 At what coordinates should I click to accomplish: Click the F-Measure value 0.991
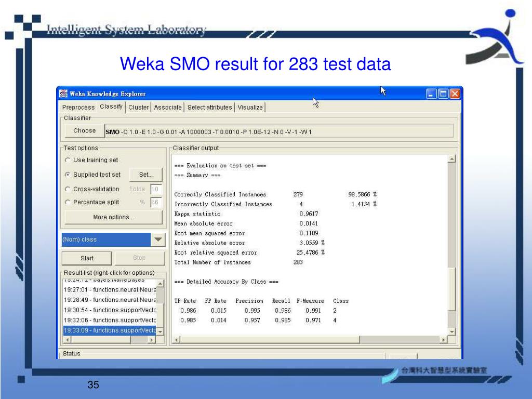coord(313,311)
